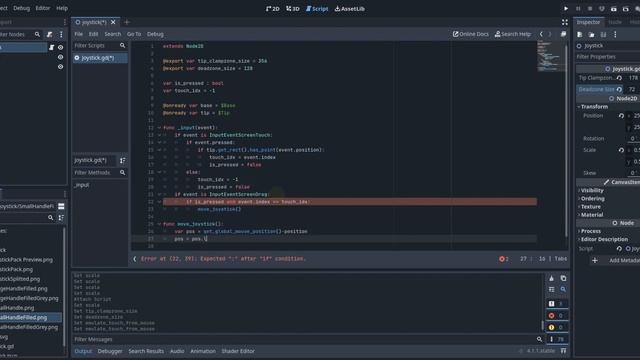
Task: Toggle collapse duplicate output messages
Action: coord(551,289)
